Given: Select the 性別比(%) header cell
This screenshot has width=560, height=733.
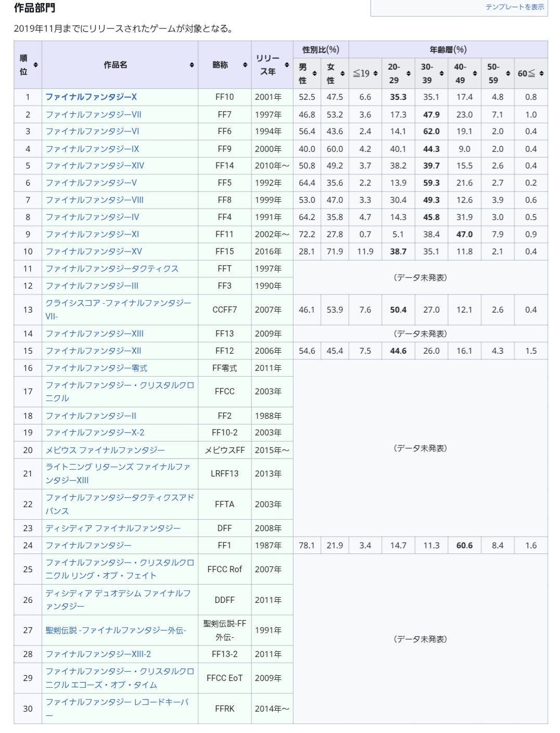Looking at the screenshot, I should [321, 49].
